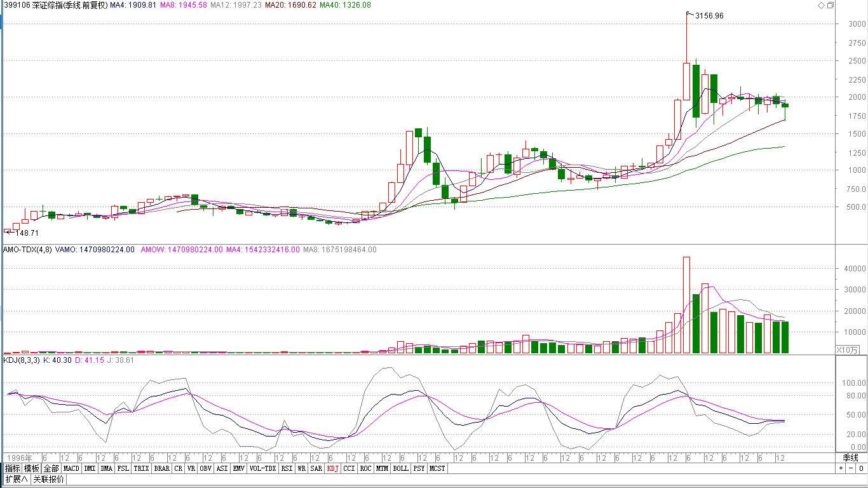Switch indicator to VR
868x488 pixels.
[191, 468]
